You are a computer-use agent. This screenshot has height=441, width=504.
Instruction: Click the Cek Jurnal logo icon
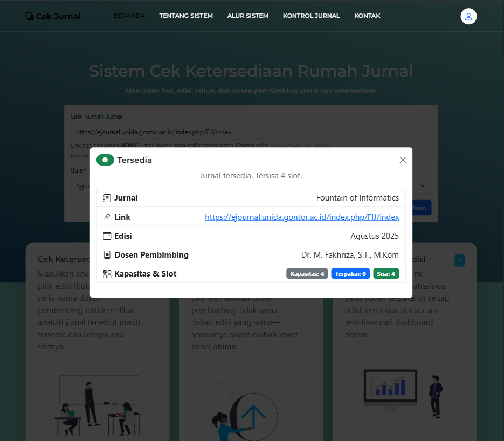pyautogui.click(x=29, y=16)
